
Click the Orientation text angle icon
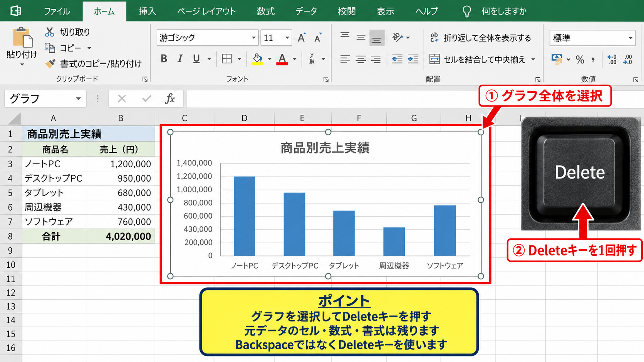(397, 37)
